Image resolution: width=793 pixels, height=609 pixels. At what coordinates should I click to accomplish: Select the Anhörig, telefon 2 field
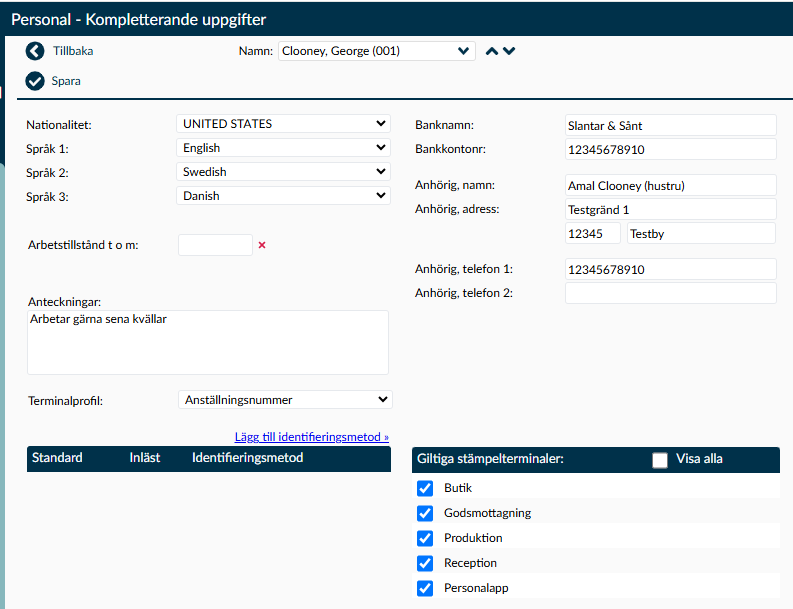pos(670,293)
